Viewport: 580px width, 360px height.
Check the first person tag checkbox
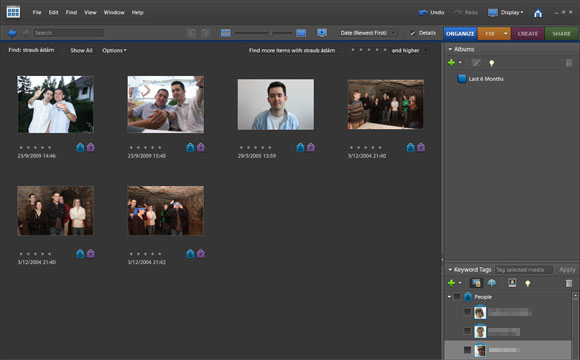coord(468,312)
